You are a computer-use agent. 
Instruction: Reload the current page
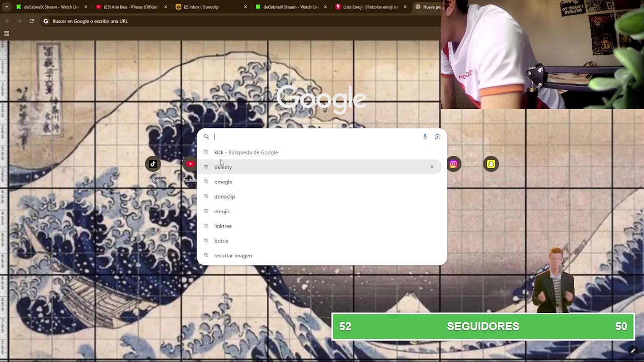(31, 21)
